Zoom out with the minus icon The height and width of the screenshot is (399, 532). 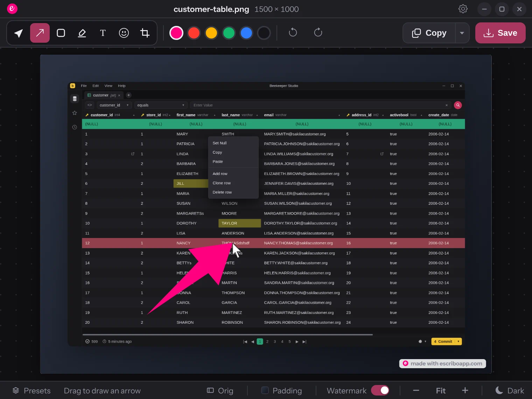coord(416,391)
